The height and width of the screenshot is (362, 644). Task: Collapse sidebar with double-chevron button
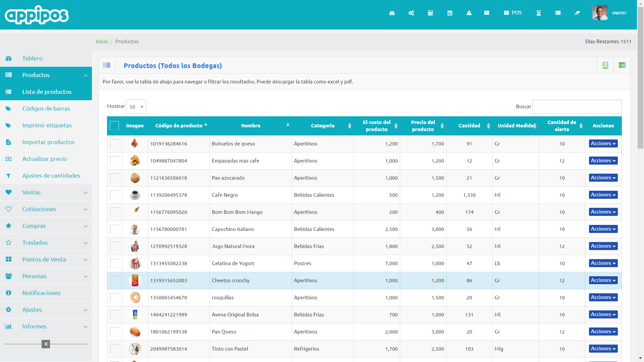tap(46, 344)
